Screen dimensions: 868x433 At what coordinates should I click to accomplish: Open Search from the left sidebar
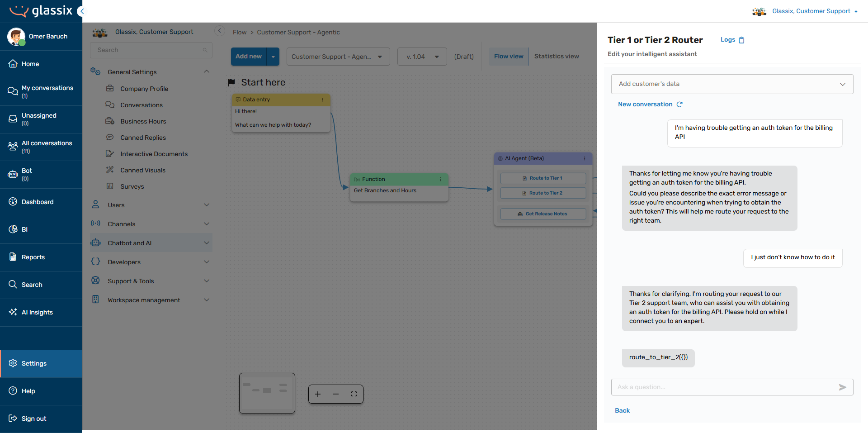coord(41,285)
